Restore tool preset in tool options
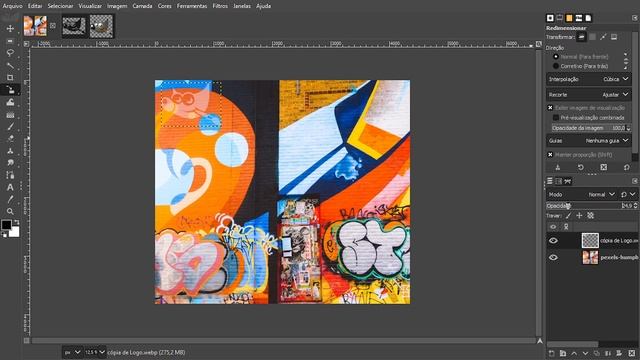 (x=581, y=167)
